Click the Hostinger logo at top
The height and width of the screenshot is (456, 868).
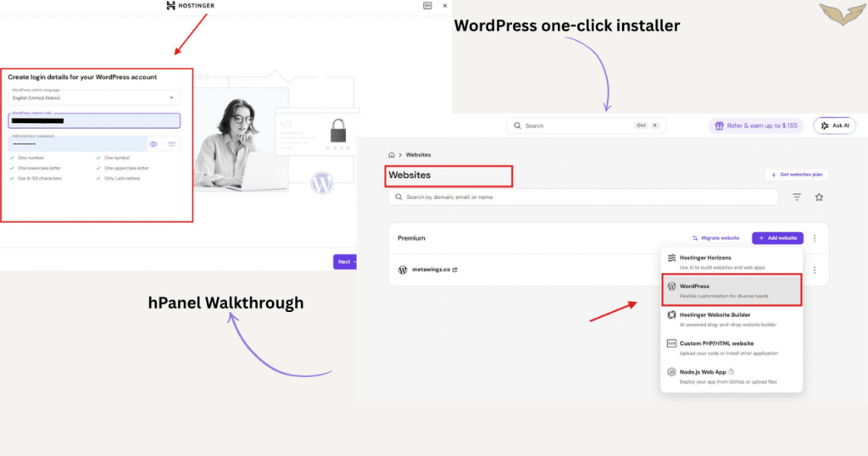(190, 6)
